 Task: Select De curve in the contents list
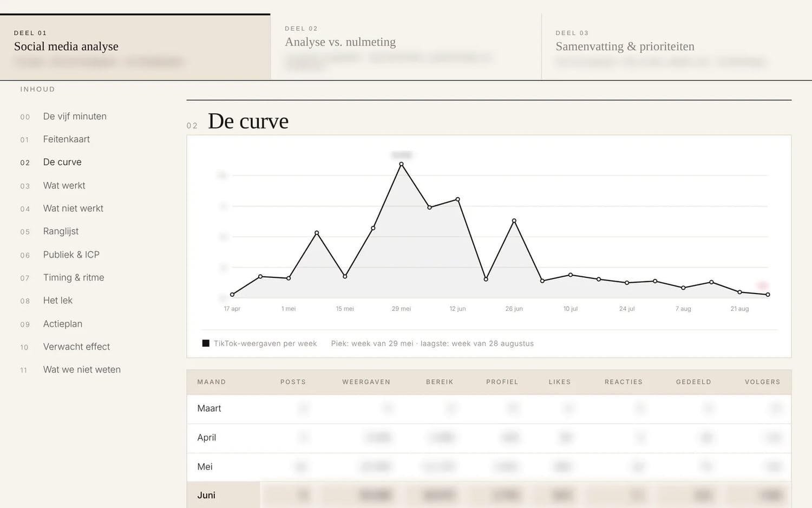click(62, 162)
